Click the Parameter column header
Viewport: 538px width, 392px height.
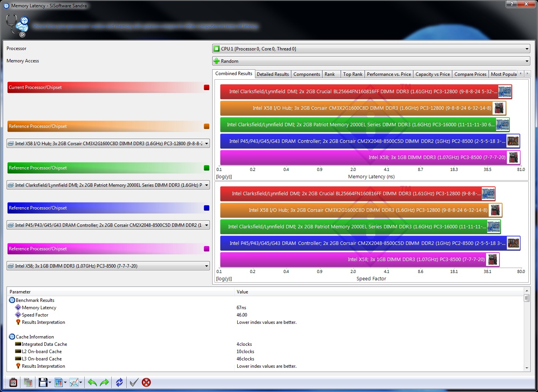point(121,292)
